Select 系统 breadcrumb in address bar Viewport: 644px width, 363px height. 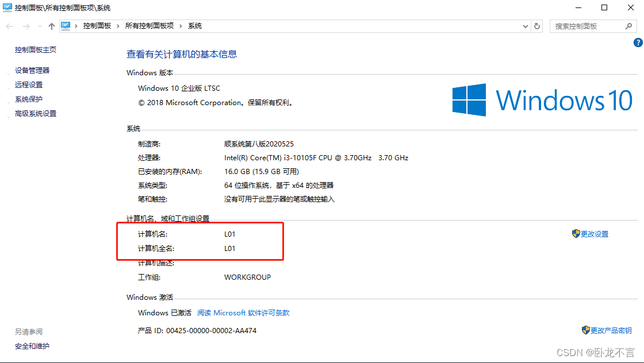[x=195, y=26]
